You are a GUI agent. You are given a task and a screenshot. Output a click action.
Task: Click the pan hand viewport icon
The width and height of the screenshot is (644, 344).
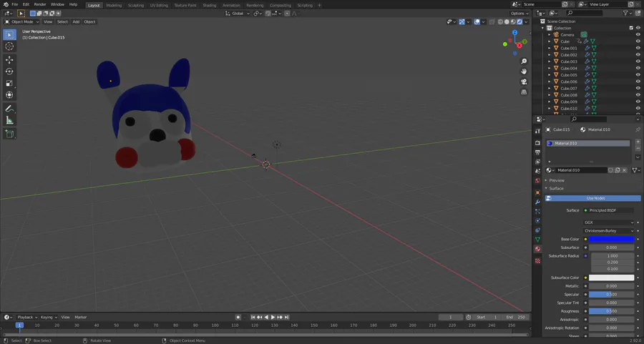tap(524, 72)
